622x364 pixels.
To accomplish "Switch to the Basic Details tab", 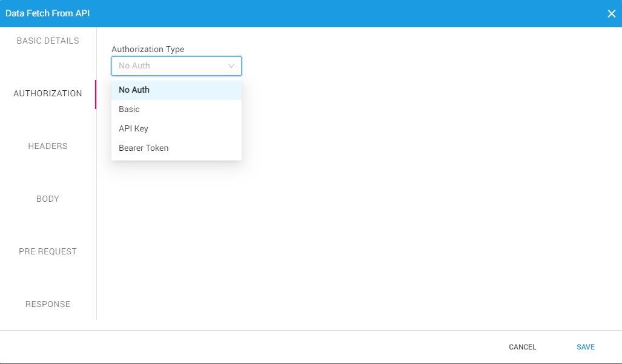I will click(x=48, y=41).
